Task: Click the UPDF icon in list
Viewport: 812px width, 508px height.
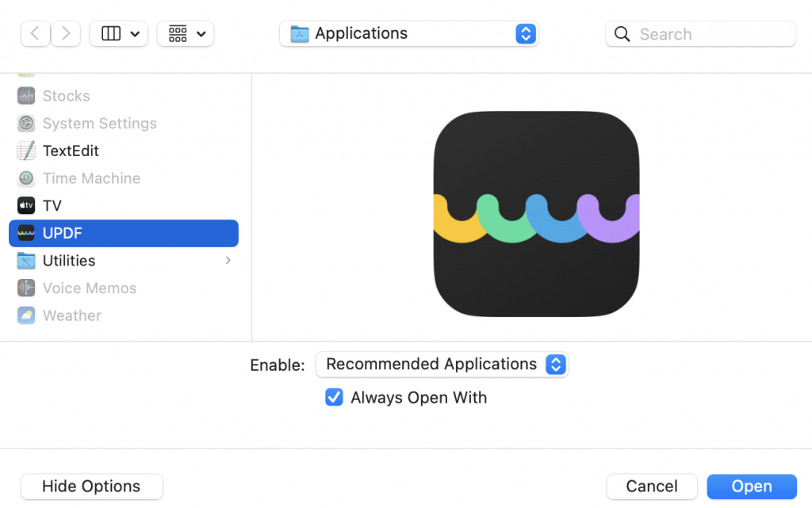Action: (x=26, y=233)
